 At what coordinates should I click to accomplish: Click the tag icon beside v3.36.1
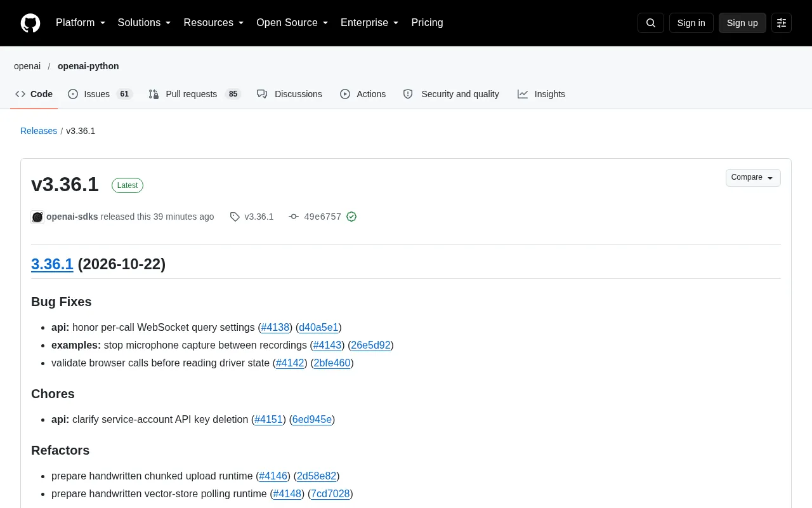[235, 217]
